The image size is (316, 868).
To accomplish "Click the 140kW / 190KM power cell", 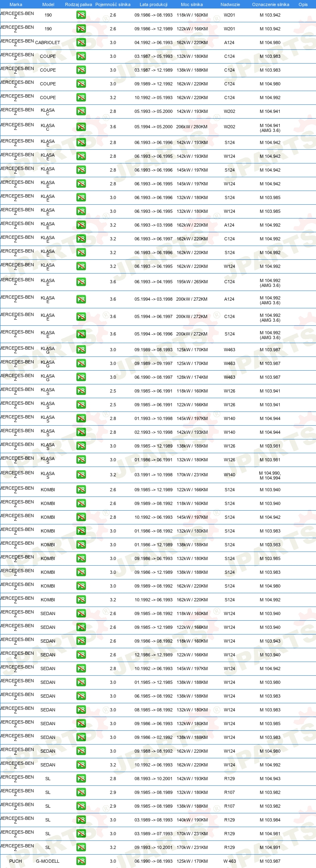I will pos(192,820).
